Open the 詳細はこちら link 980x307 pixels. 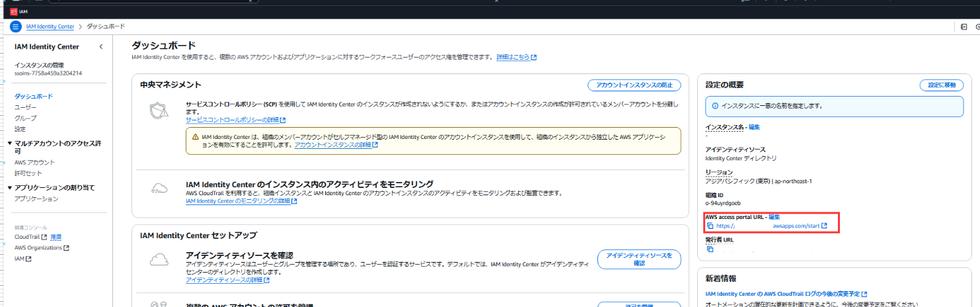click(517, 58)
